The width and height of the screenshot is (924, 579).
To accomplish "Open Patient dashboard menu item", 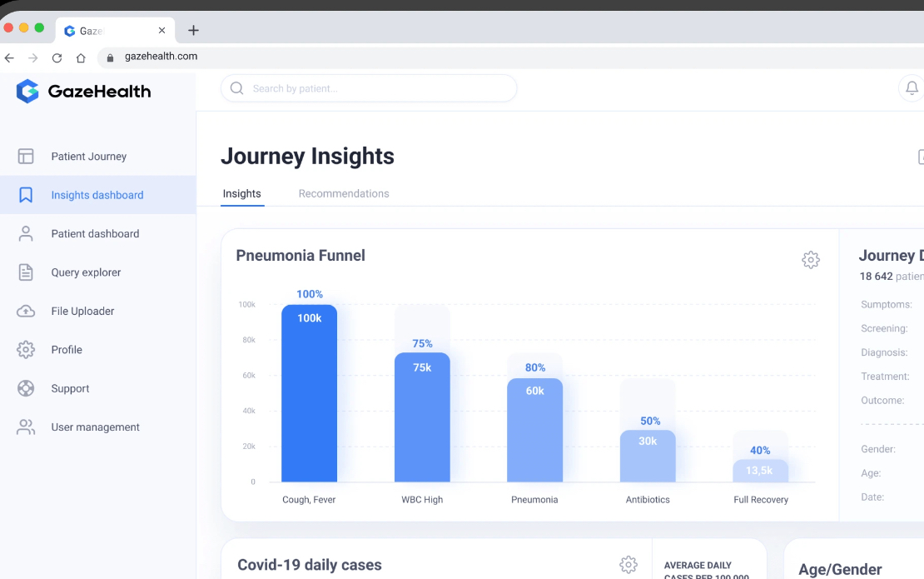I will coord(98,233).
